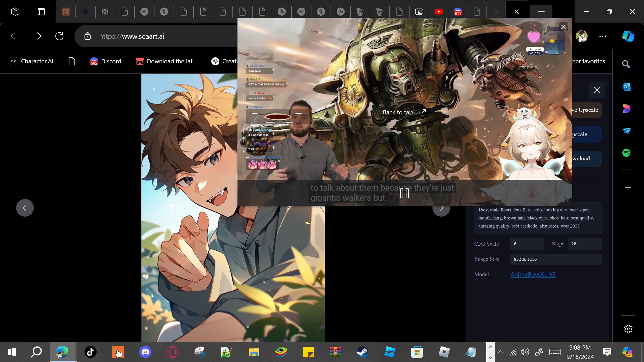
Task: Click Back to tab on the video
Action: (404, 112)
